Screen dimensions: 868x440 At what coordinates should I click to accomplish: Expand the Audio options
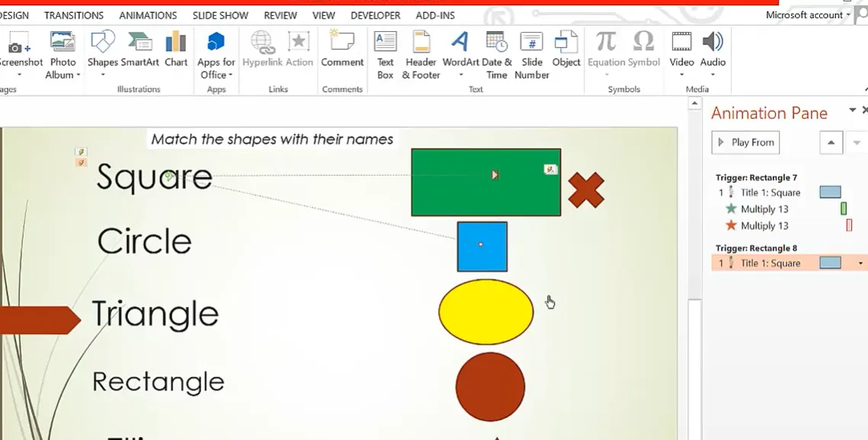[x=713, y=74]
